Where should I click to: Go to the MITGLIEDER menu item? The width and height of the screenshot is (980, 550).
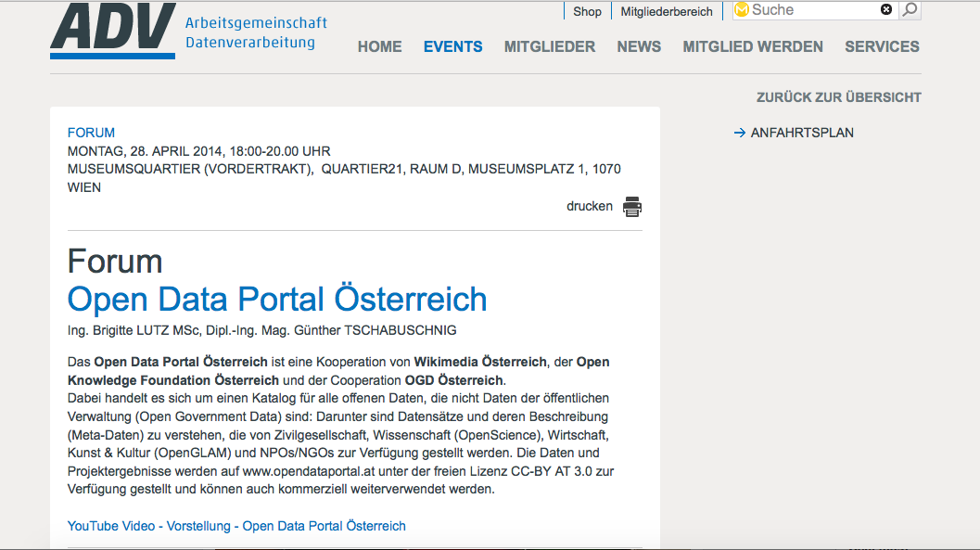click(550, 47)
